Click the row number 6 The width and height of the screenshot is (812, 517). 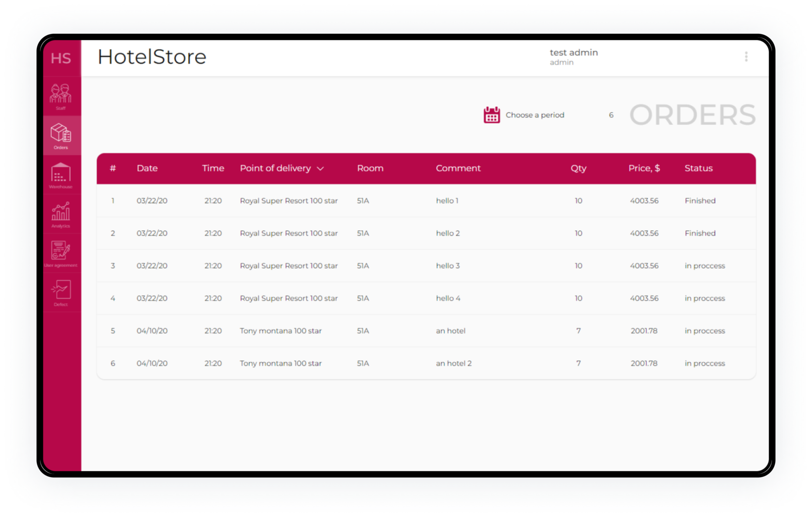(113, 363)
